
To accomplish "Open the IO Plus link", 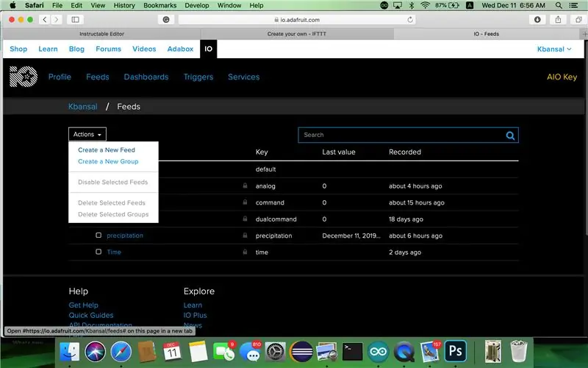I will pos(195,315).
